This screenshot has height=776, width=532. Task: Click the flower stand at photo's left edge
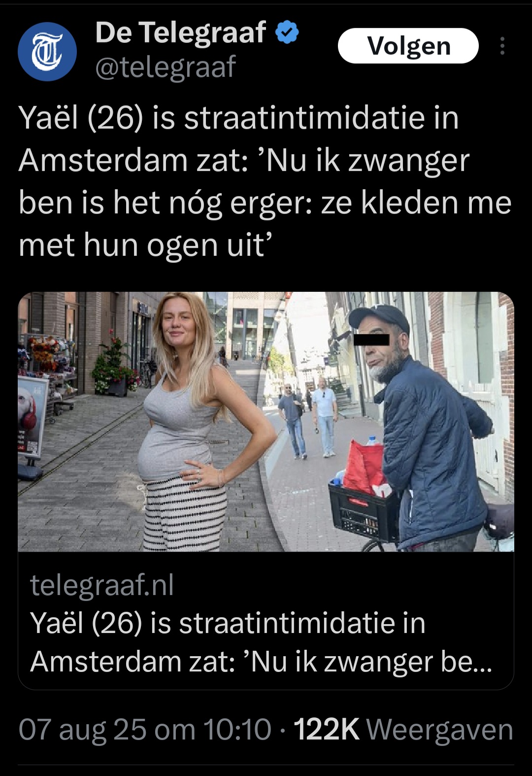click(47, 367)
